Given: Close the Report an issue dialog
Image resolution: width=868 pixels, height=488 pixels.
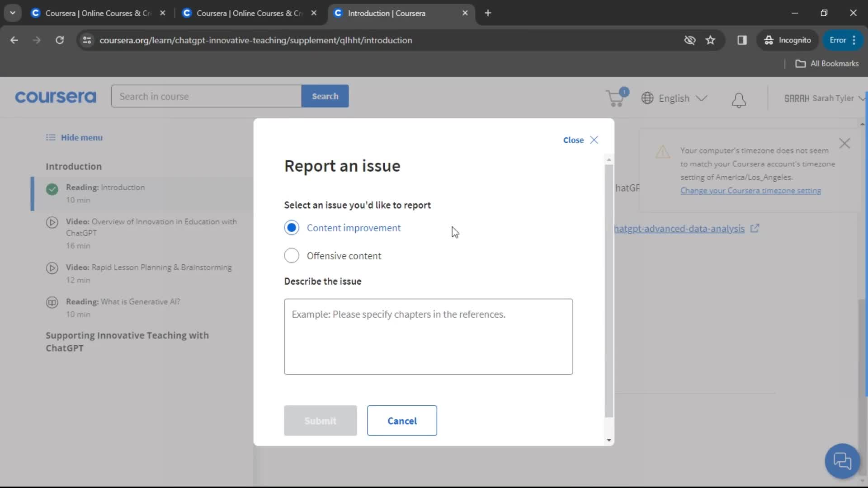Looking at the screenshot, I should click(594, 140).
